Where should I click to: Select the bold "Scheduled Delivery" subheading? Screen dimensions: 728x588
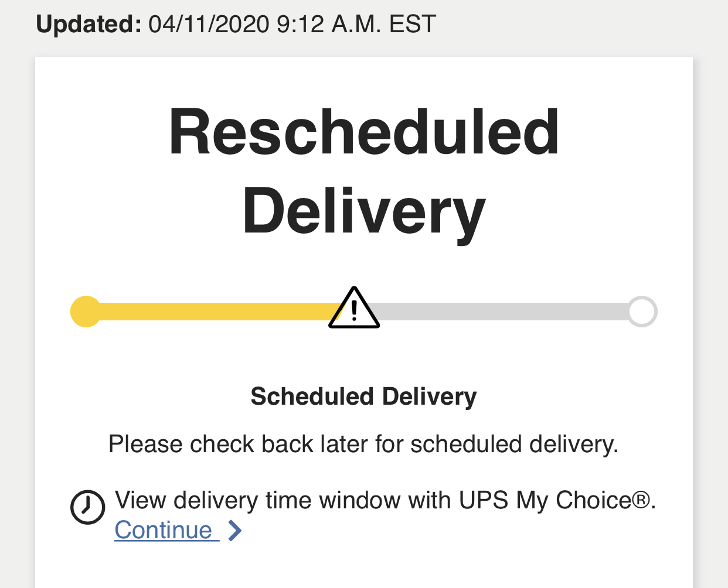coord(363,396)
